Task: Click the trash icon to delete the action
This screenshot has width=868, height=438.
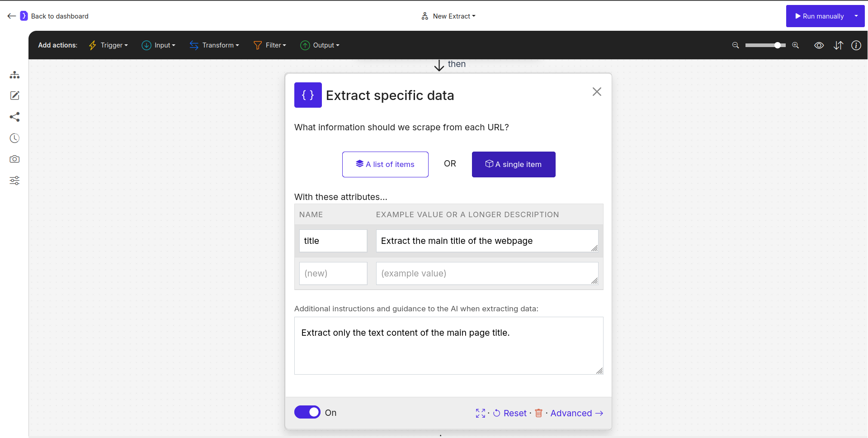Action: [538, 413]
